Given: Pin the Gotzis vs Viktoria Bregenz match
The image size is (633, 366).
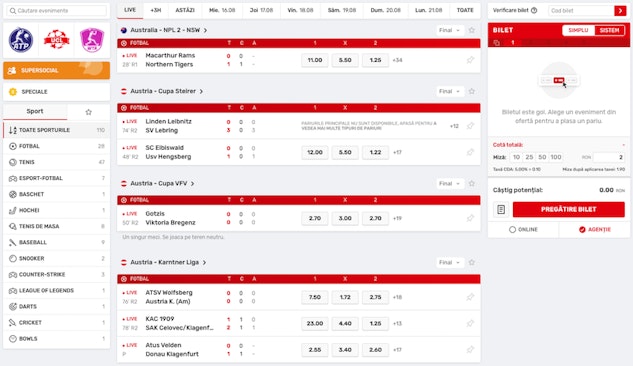Looking at the screenshot, I should [x=470, y=218].
